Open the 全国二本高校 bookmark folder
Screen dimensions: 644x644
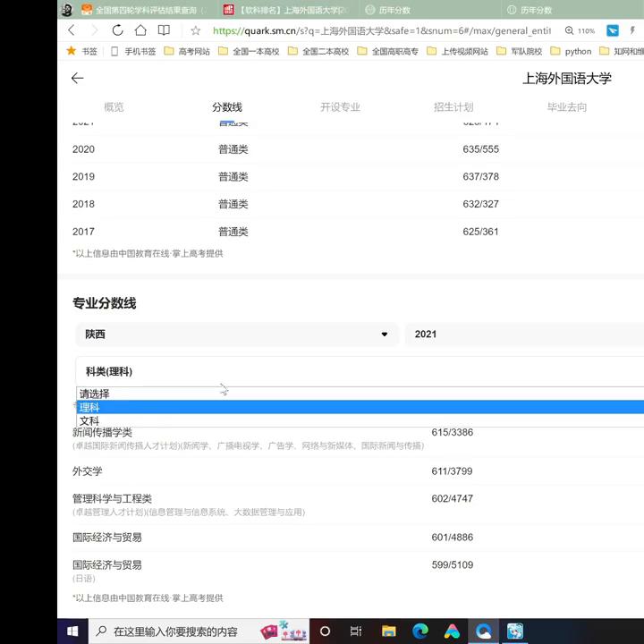coord(318,51)
